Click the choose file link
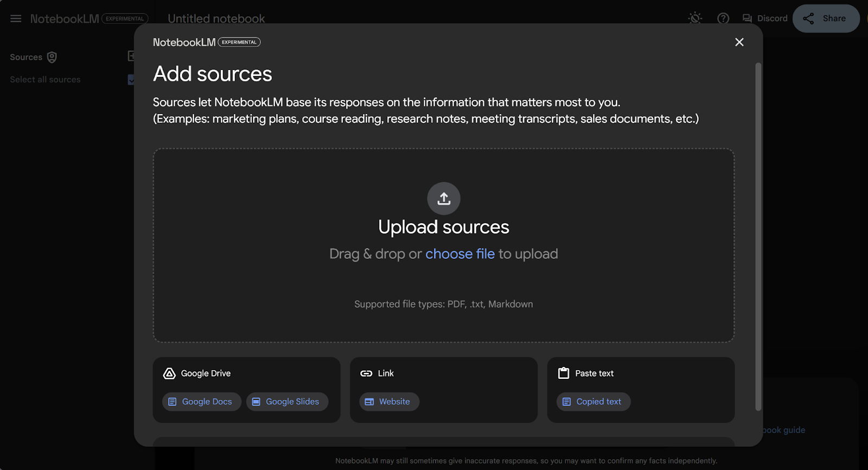Viewport: 868px width, 470px height. pyautogui.click(x=460, y=254)
